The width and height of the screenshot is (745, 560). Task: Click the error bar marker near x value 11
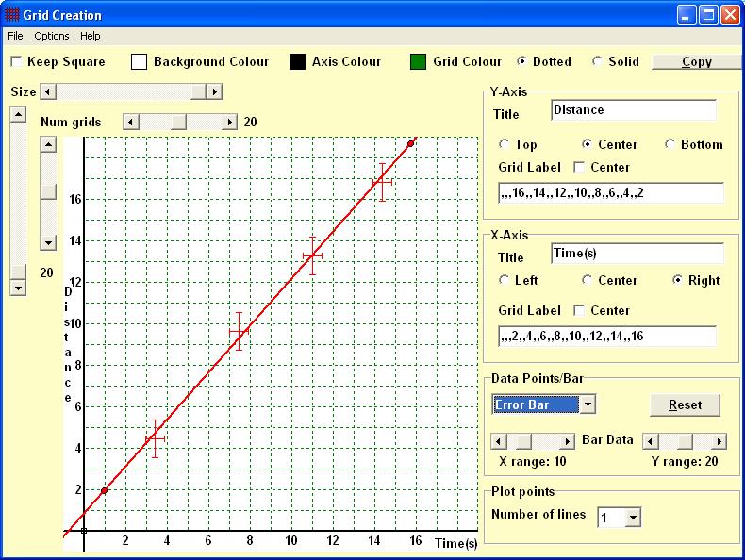point(312,255)
